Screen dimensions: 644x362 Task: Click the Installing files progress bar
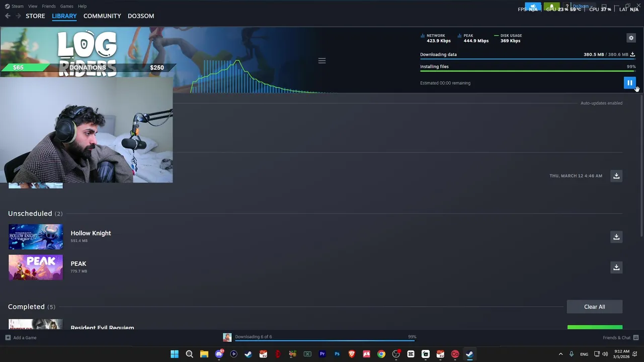click(528, 71)
